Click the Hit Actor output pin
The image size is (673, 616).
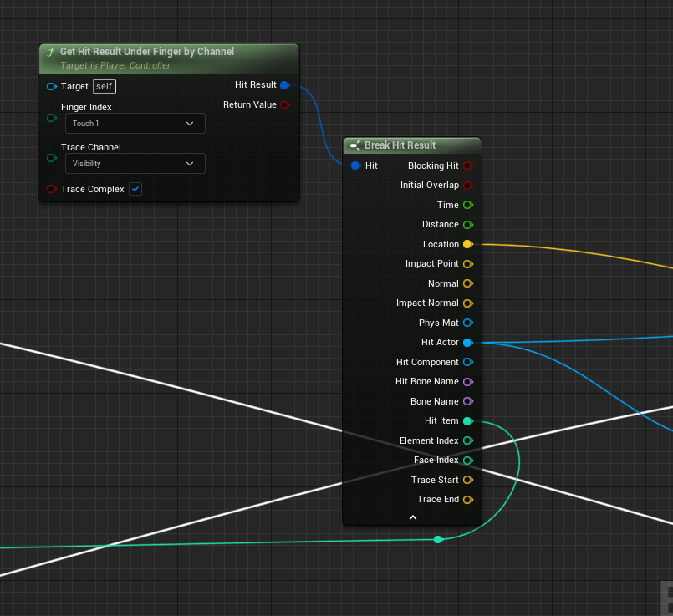click(467, 343)
